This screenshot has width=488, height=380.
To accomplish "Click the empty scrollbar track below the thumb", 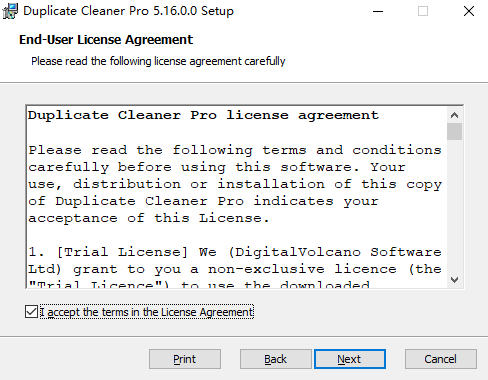I will [454, 206].
